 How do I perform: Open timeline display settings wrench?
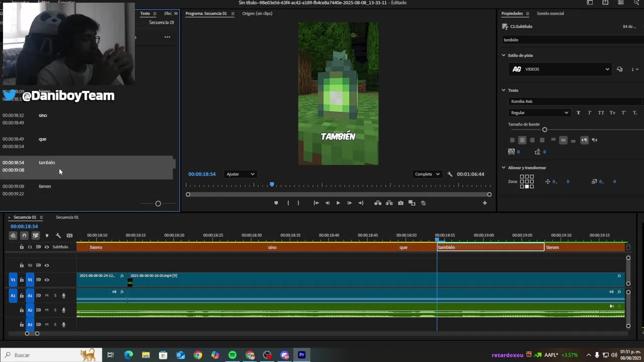(x=58, y=235)
